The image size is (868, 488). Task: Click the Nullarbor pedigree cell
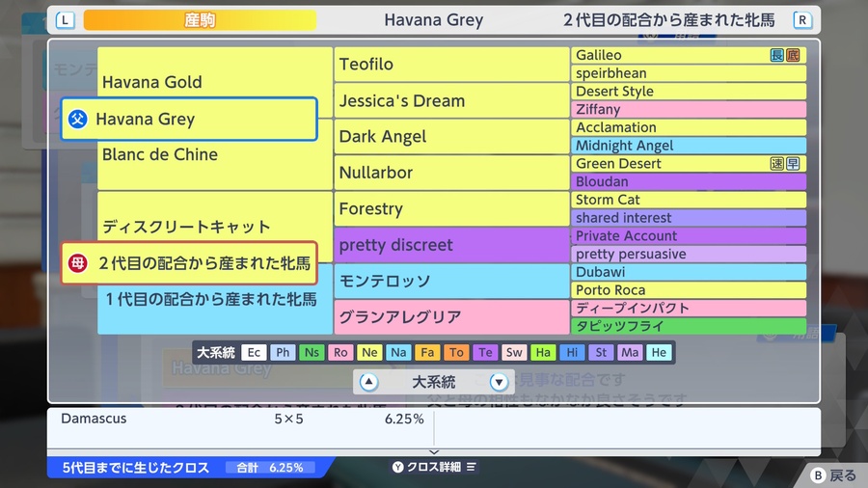point(451,173)
